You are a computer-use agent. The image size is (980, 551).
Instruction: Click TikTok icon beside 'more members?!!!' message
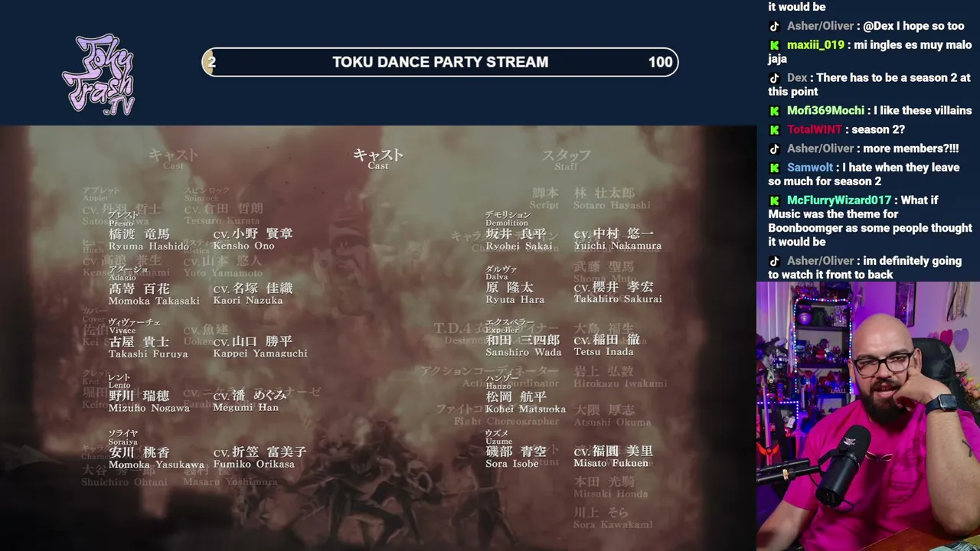coord(775,148)
